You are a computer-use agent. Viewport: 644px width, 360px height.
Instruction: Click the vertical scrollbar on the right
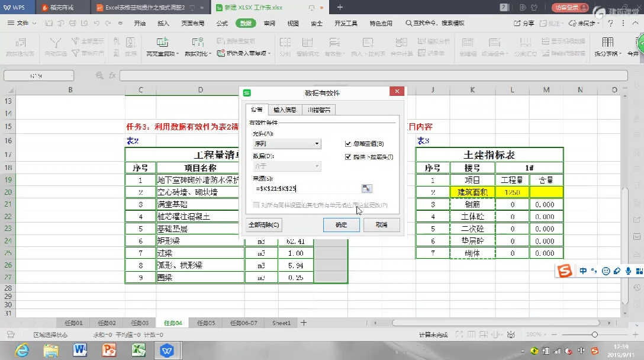click(x=624, y=246)
